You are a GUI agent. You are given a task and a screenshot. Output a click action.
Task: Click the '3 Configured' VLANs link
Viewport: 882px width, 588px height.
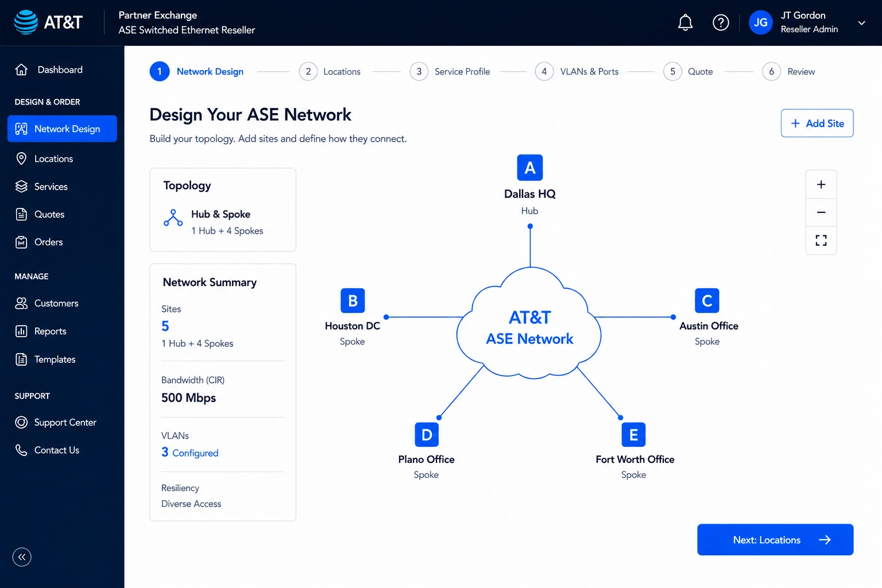190,452
